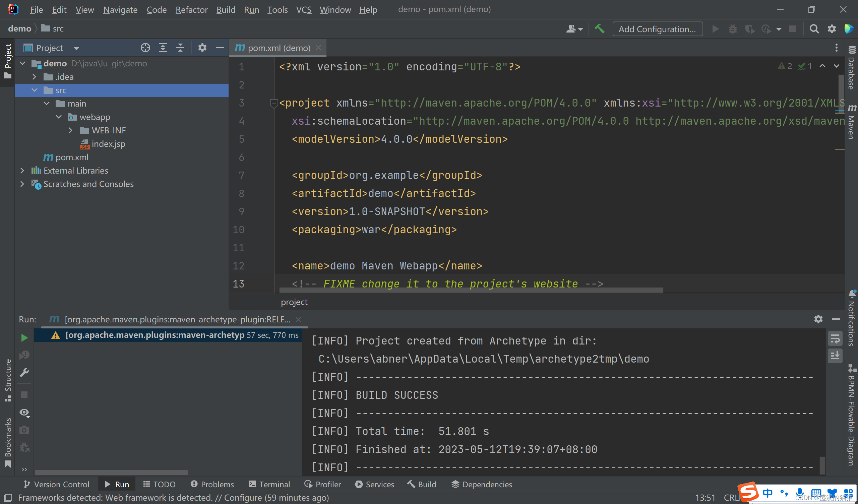Click the JetBrains Toolbox icon top right
Viewport: 858px width, 504px height.
coord(849,29)
